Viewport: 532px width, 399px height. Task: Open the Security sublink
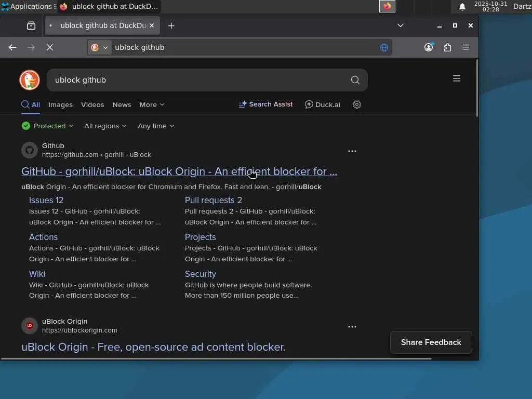[x=200, y=274]
